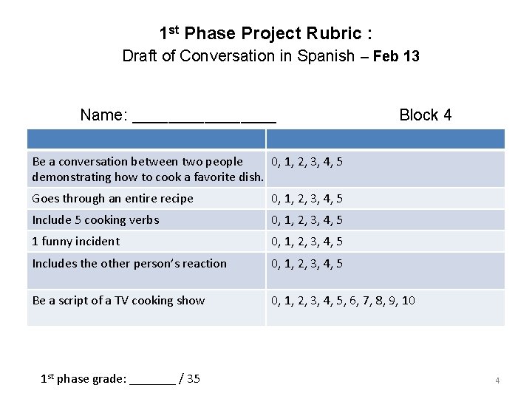Image resolution: width=532 pixels, height=399 pixels.
Task: Click the 0 to 10 score scale
Action: [x=343, y=300]
